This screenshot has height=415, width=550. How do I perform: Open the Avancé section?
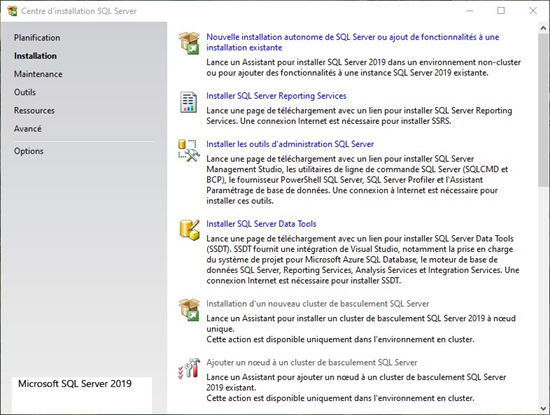(28, 129)
